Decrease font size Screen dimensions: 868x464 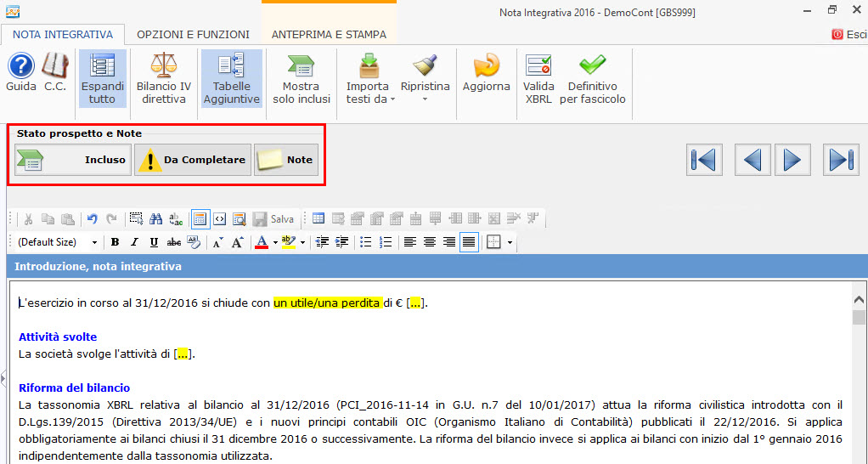(x=218, y=242)
